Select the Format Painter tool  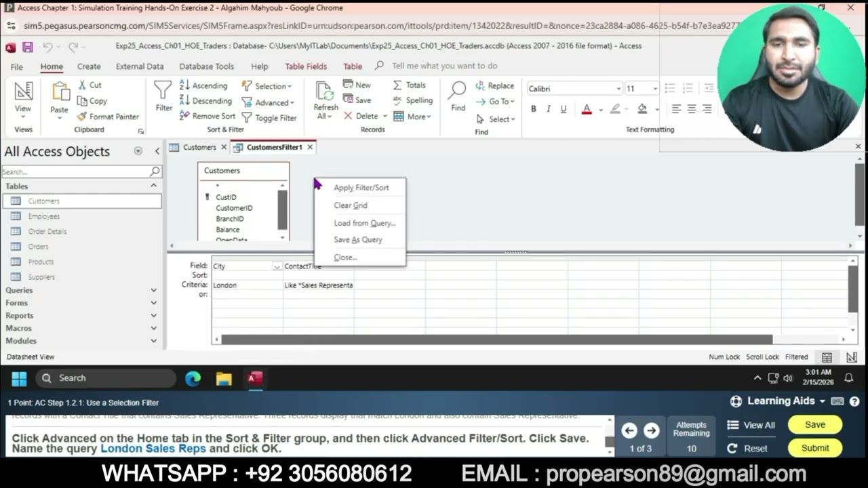coord(107,117)
